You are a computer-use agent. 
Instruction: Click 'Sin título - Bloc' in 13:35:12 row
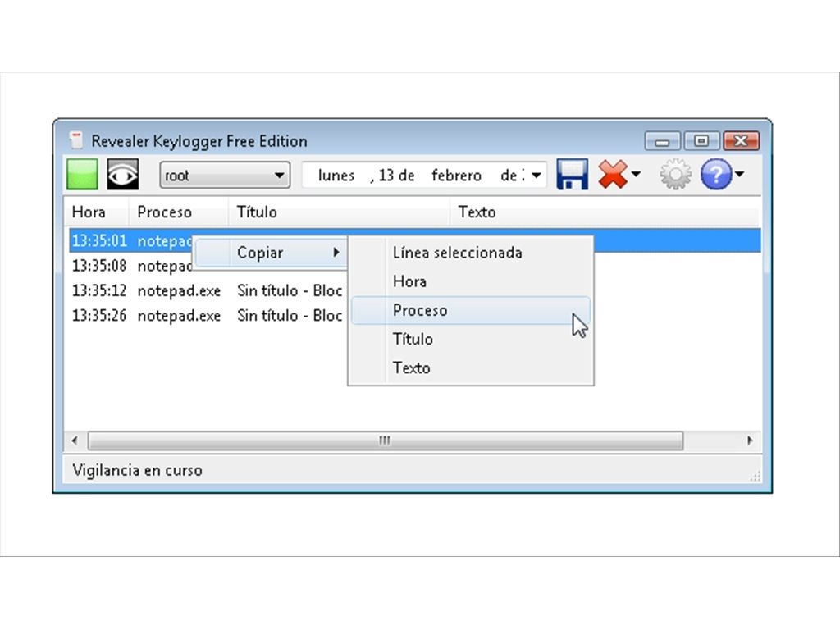click(x=290, y=290)
